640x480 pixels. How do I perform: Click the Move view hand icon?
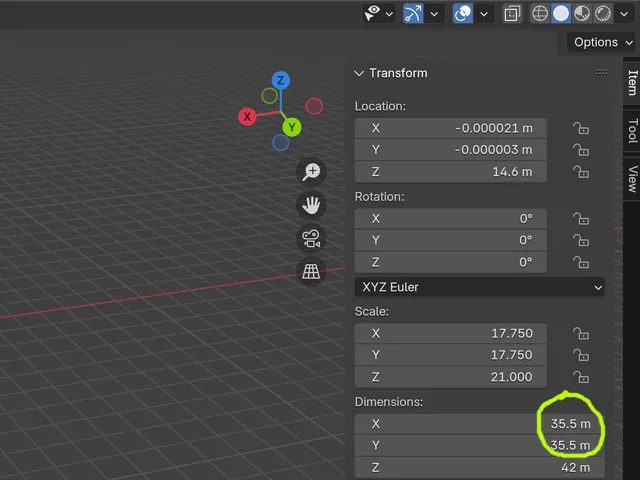pyautogui.click(x=311, y=205)
